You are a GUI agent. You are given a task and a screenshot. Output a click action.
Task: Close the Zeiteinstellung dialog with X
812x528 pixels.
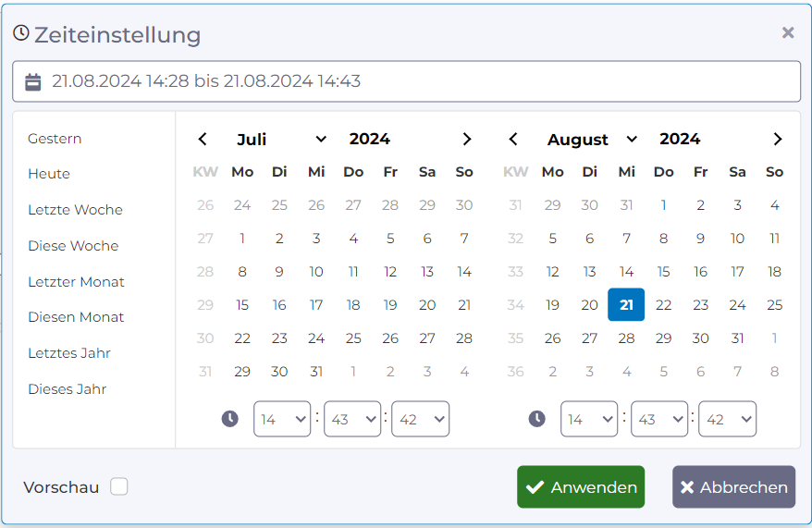pyautogui.click(x=788, y=32)
